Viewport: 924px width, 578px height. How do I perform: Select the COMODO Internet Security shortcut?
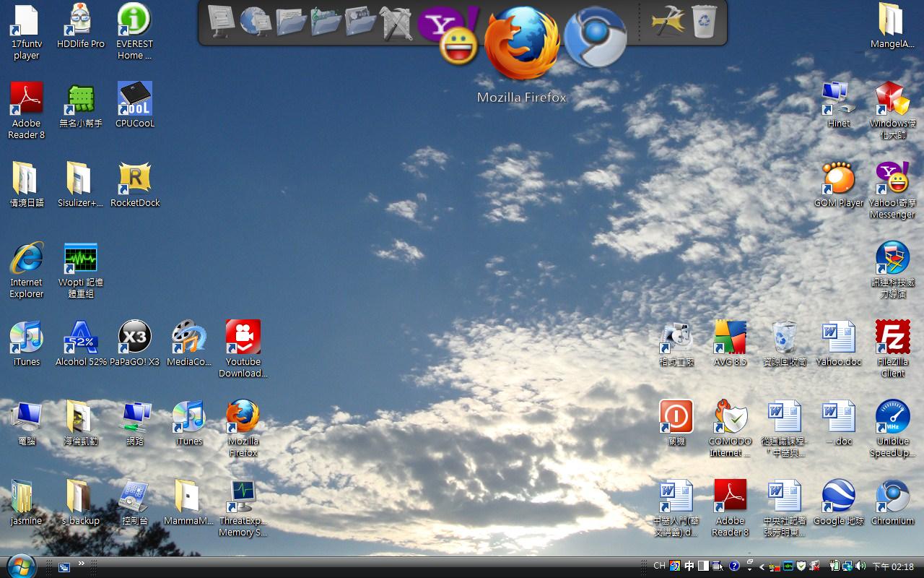731,429
